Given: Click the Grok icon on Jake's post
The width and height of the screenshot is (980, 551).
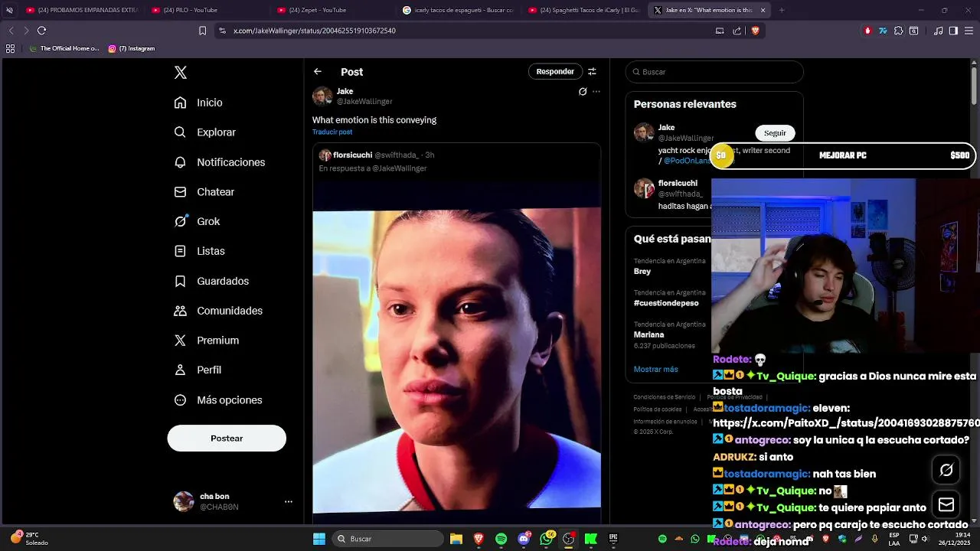Looking at the screenshot, I should pyautogui.click(x=583, y=92).
